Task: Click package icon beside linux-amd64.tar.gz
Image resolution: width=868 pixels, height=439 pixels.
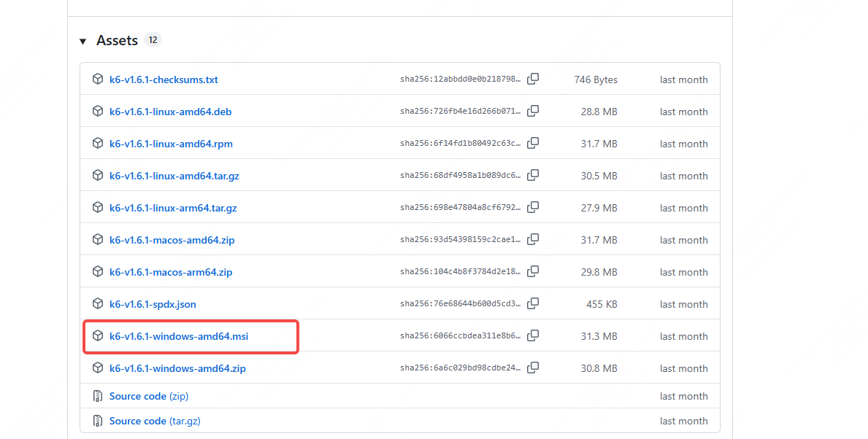Action: click(98, 175)
